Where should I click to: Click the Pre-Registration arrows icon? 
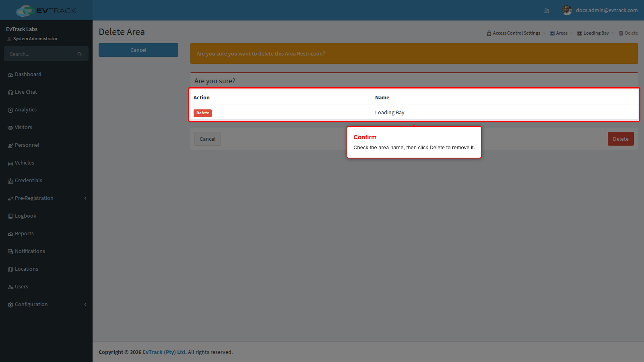tap(10, 199)
